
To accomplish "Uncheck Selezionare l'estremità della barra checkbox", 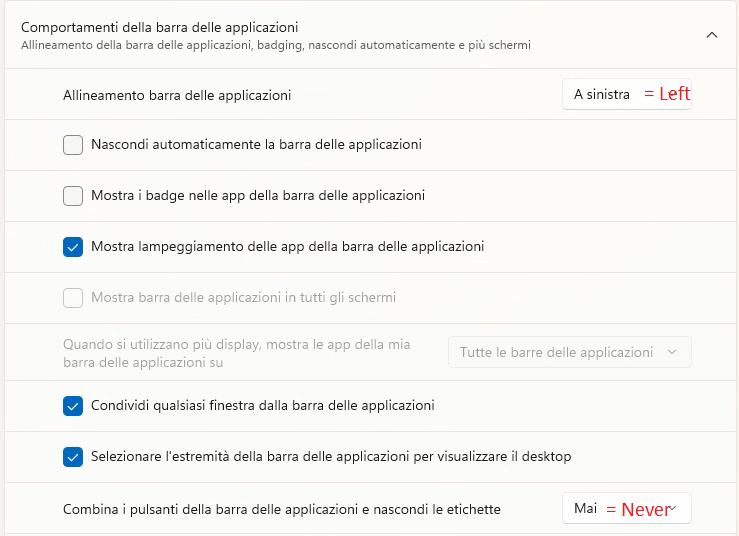I will (73, 457).
